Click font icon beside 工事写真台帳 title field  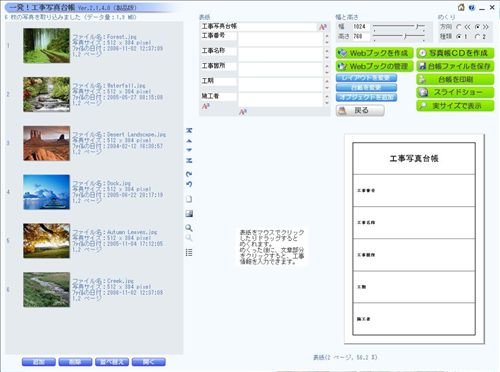tap(322, 27)
